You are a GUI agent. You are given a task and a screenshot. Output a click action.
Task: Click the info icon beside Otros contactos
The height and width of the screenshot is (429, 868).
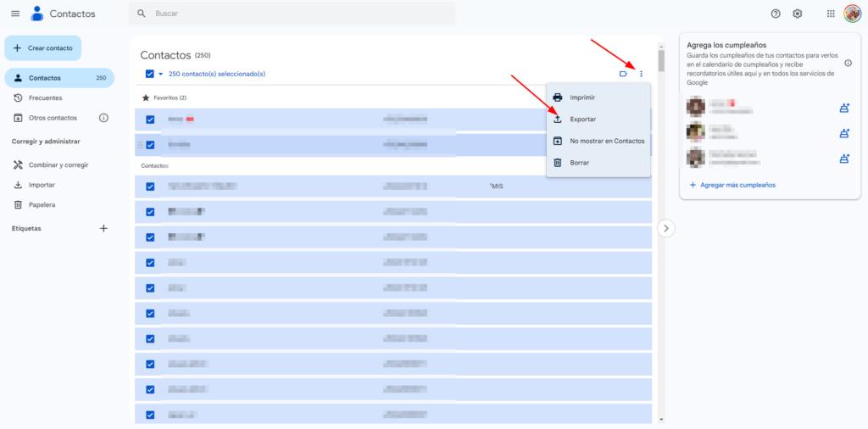104,118
